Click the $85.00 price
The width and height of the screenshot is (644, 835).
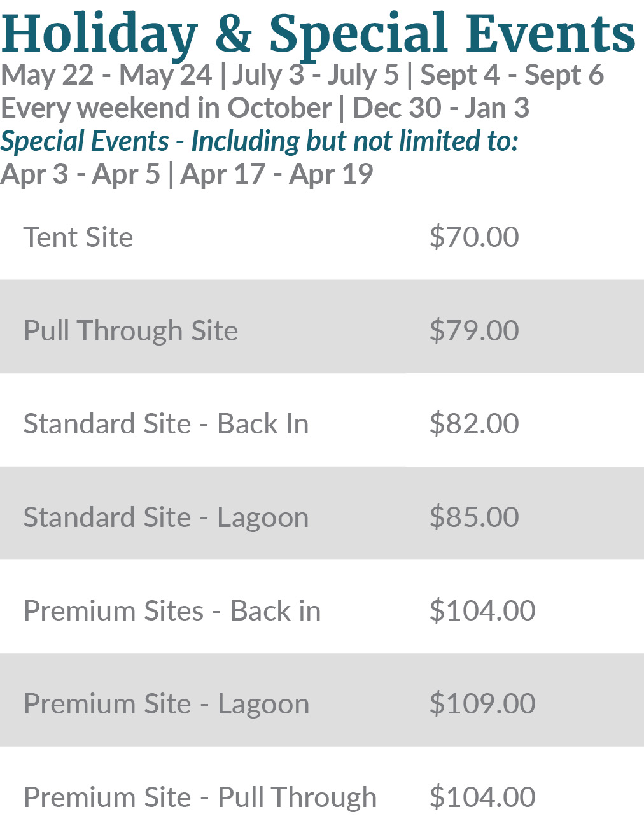click(x=474, y=517)
